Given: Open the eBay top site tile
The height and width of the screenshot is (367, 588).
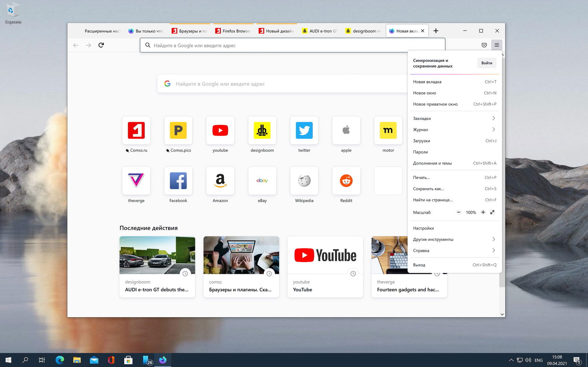Looking at the screenshot, I should click(x=262, y=181).
